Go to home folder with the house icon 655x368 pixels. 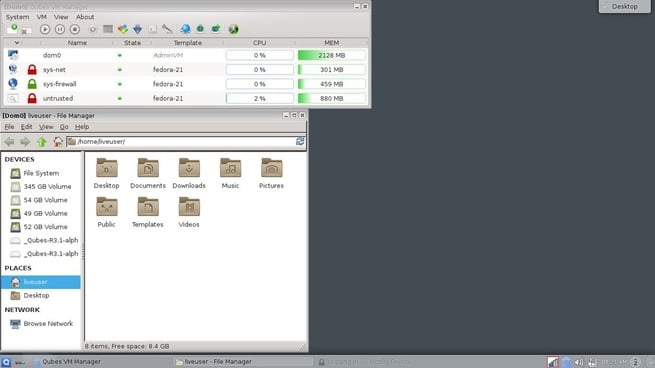click(58, 142)
